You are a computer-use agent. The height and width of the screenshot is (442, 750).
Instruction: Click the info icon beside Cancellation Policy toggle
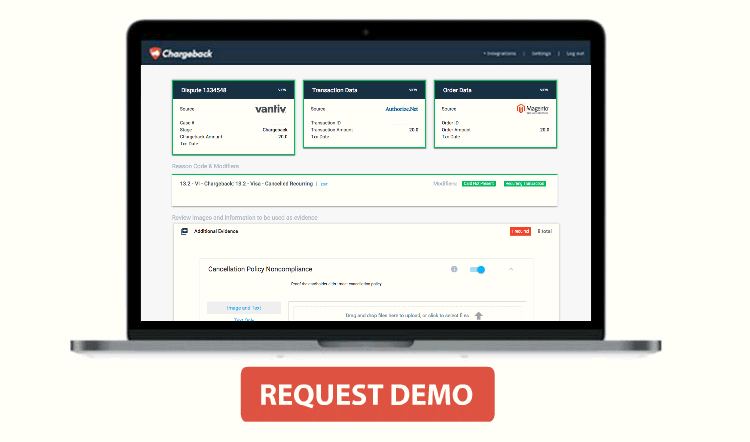click(454, 269)
